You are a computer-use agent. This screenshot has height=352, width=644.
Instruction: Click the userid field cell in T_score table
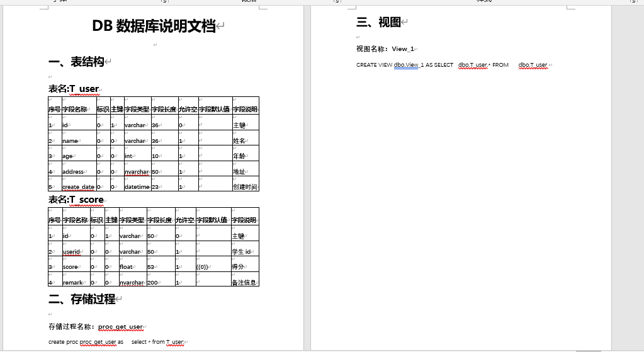coord(76,249)
